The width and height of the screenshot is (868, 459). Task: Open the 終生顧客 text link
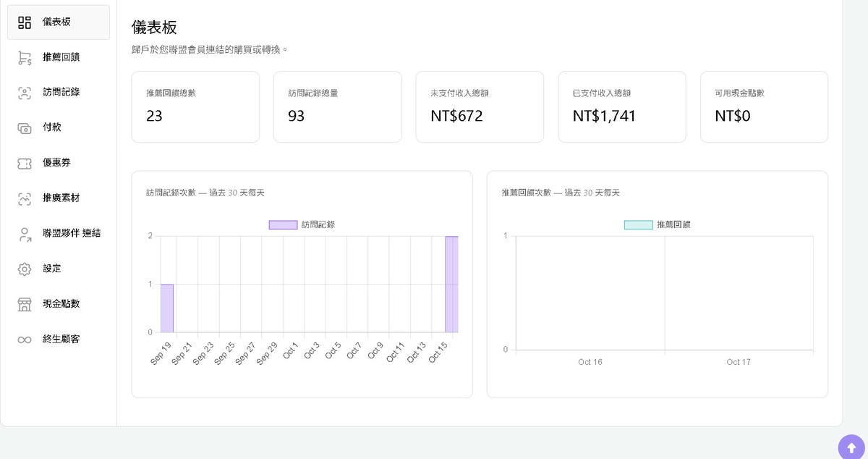coord(61,339)
